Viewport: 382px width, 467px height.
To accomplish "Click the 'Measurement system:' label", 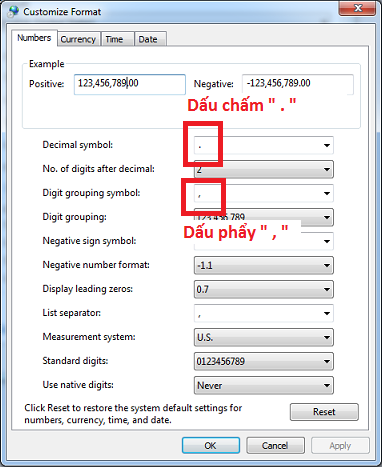I will pos(89,337).
